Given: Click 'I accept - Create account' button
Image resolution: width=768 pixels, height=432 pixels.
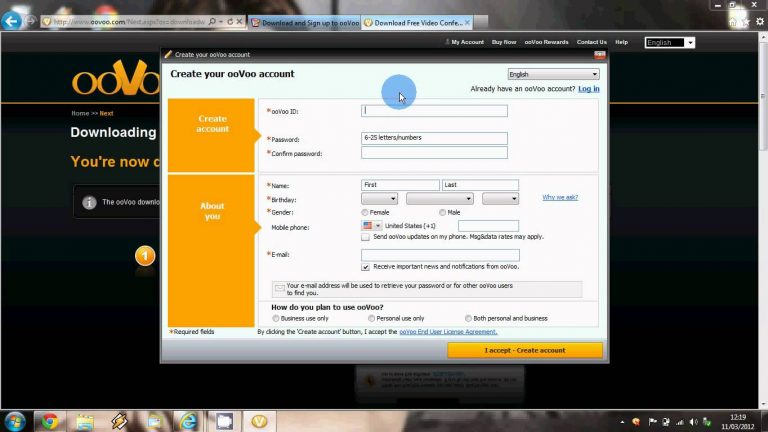Looking at the screenshot, I should [x=525, y=351].
